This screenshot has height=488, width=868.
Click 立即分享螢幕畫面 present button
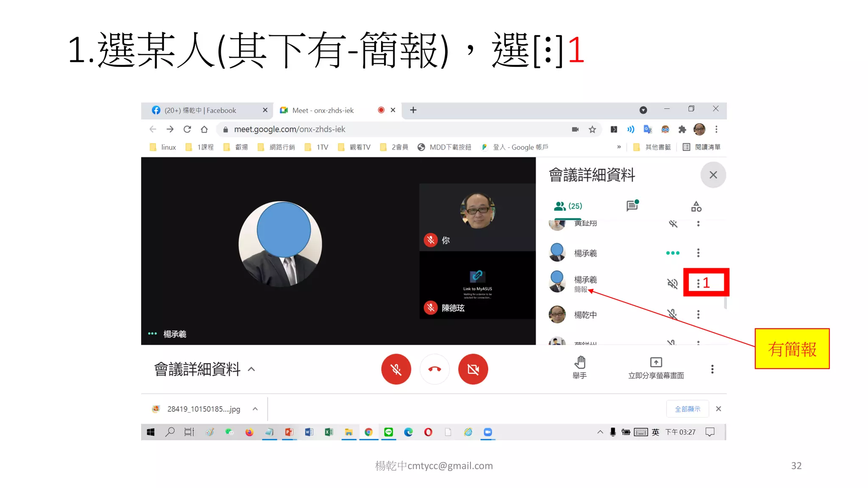[x=656, y=368]
